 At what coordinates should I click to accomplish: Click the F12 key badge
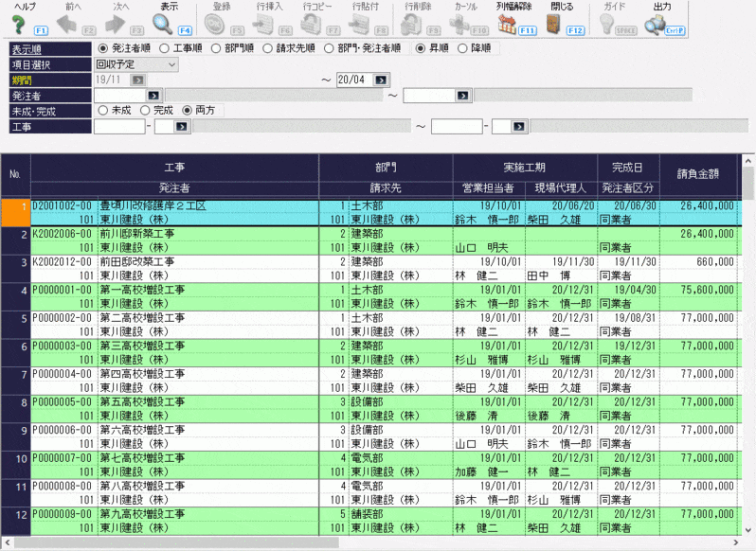575,30
